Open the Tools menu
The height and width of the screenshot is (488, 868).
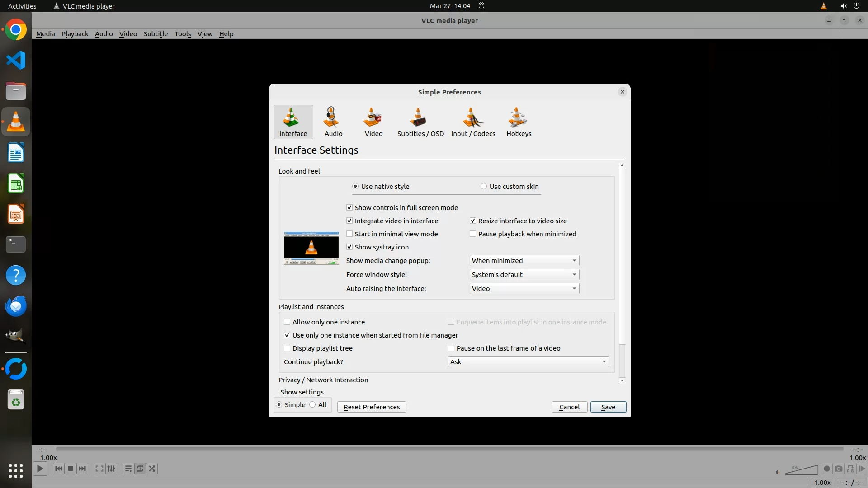tap(183, 34)
